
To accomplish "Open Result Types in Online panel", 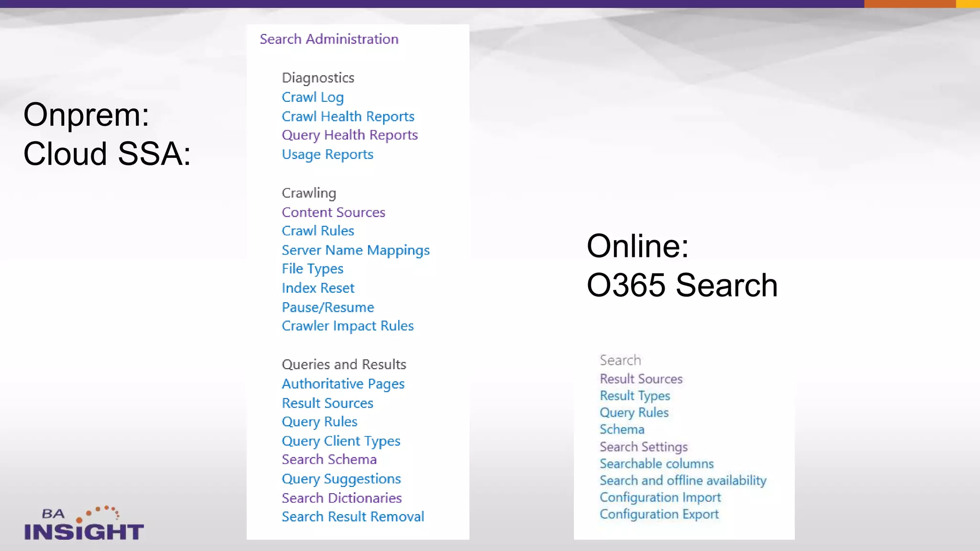I will (635, 396).
